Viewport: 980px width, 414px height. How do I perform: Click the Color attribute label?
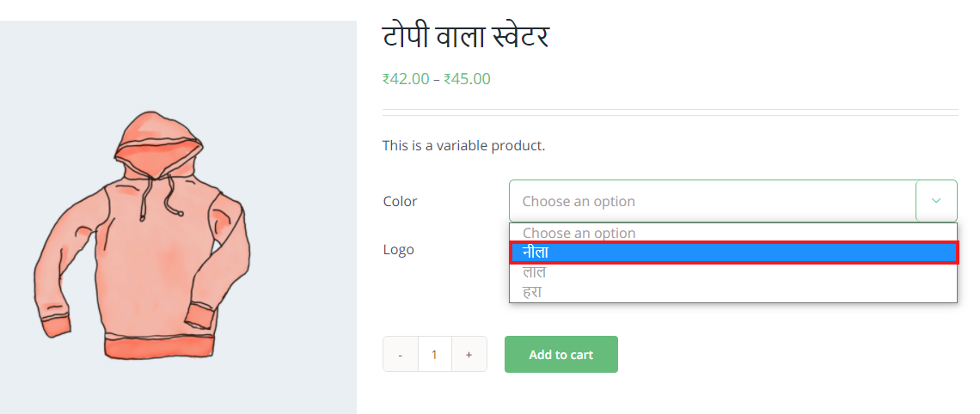tap(400, 201)
